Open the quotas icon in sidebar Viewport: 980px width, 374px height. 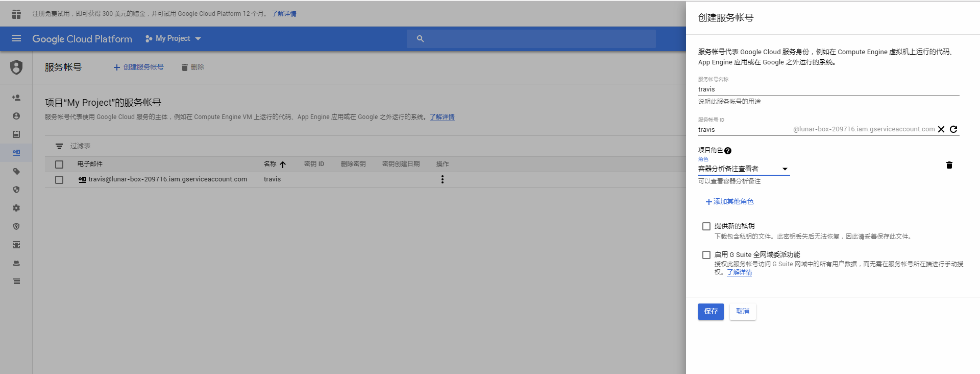pos(16,134)
